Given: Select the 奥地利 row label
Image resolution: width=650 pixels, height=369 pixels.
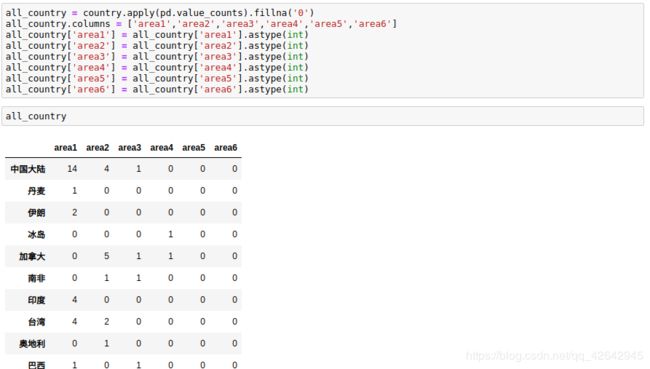Looking at the screenshot, I should (x=32, y=344).
